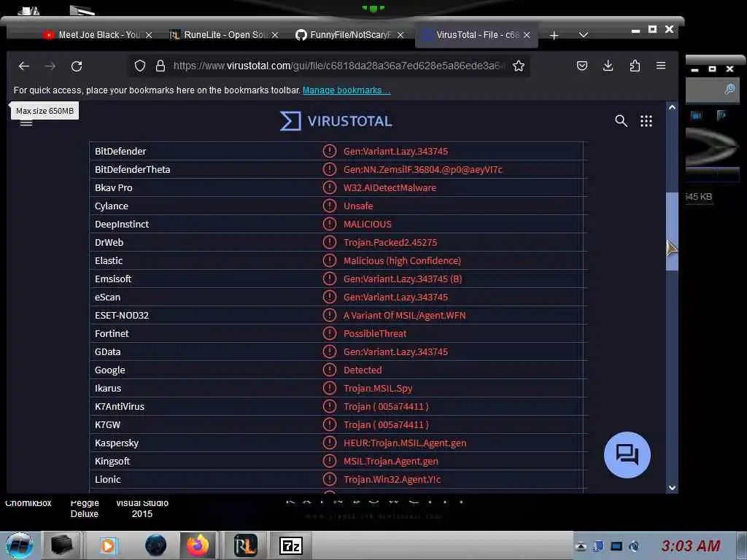Expand the list all tabs chevron
The width and height of the screenshot is (747, 560).
click(x=583, y=35)
